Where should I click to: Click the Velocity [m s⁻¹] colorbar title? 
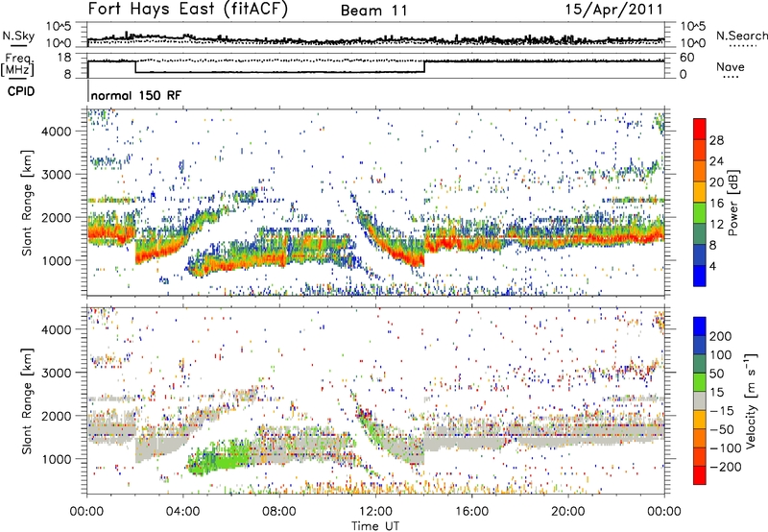click(x=751, y=401)
